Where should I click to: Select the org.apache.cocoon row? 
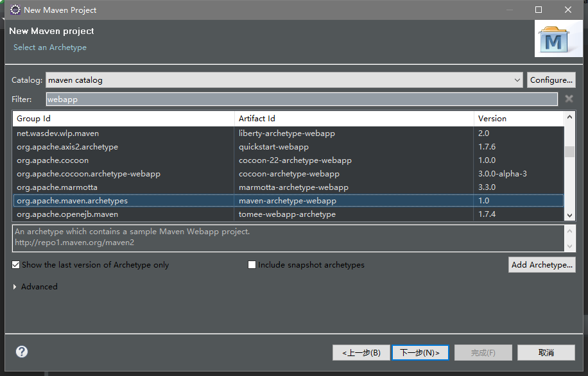(x=288, y=160)
